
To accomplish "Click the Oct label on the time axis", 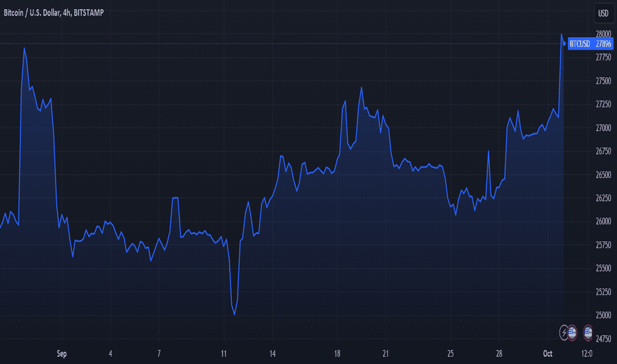I will coord(547,354).
